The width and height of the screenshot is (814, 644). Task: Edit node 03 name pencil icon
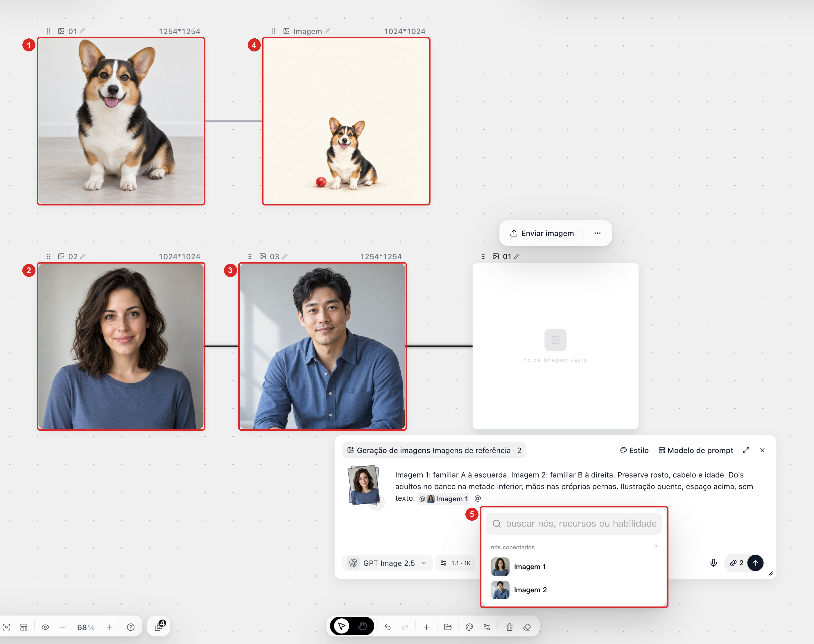click(285, 256)
